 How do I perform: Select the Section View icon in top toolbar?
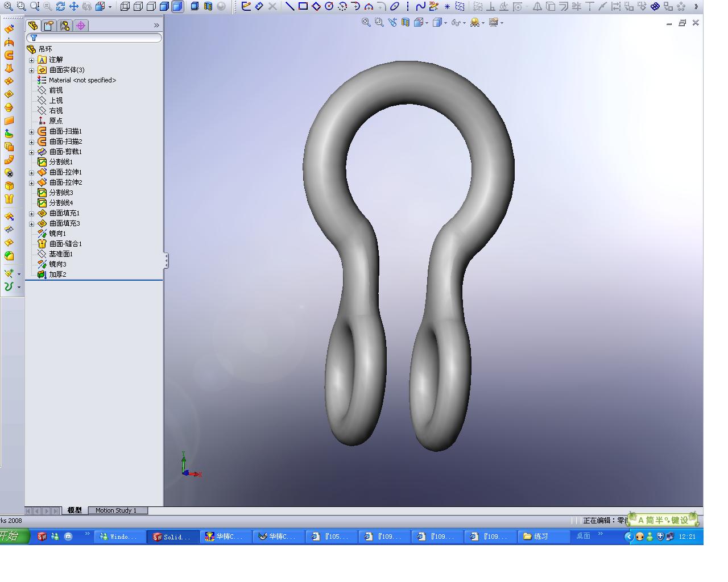tap(208, 6)
